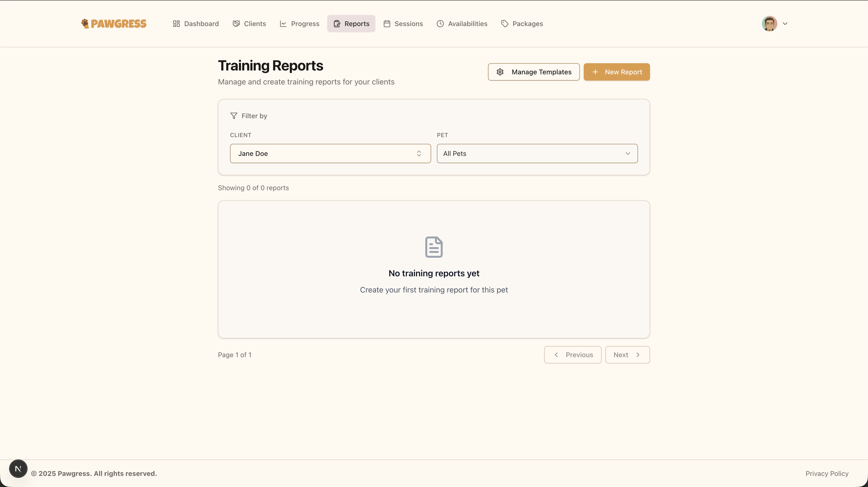Click the Previous pagination button
This screenshot has height=487, width=868.
[x=573, y=355]
